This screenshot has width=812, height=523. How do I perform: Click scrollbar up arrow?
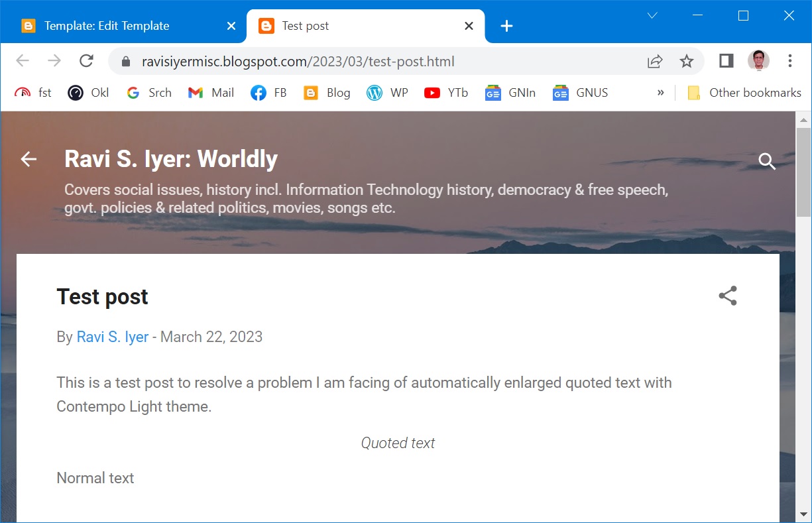point(803,120)
